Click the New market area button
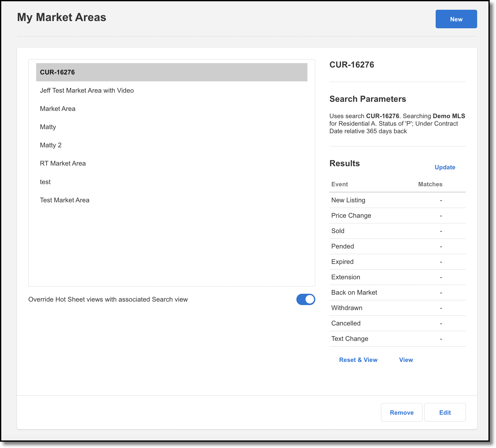The height and width of the screenshot is (448, 496). (x=456, y=19)
